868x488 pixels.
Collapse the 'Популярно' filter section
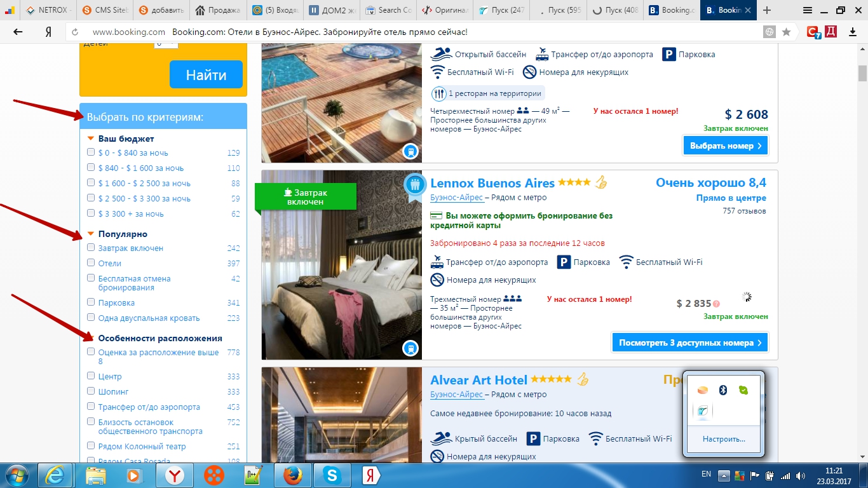click(91, 234)
